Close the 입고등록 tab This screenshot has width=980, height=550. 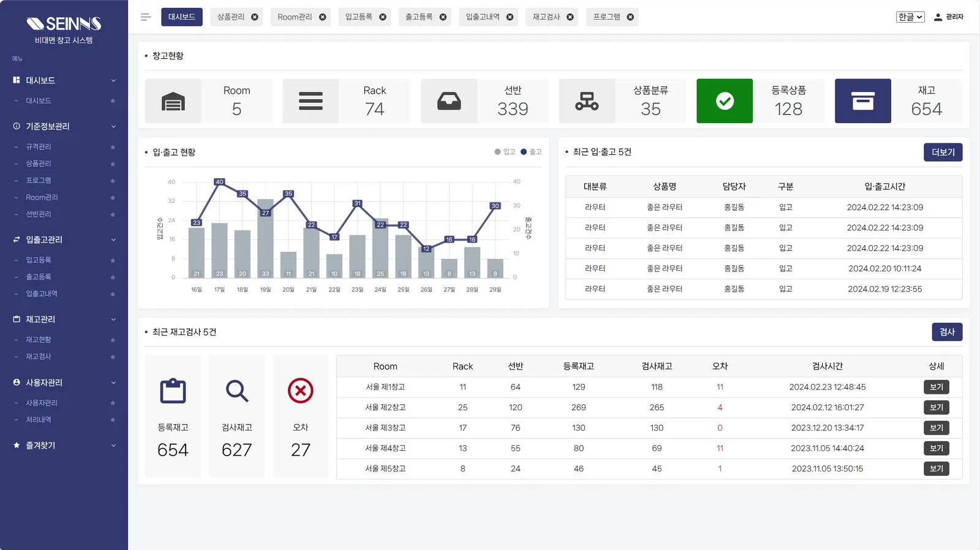pyautogui.click(x=383, y=17)
